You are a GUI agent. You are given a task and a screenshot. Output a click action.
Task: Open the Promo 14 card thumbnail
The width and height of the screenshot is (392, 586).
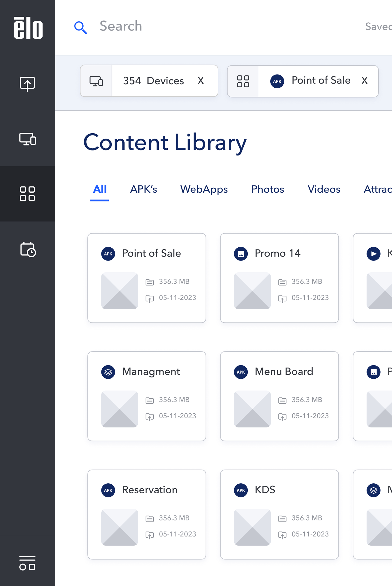tap(252, 291)
